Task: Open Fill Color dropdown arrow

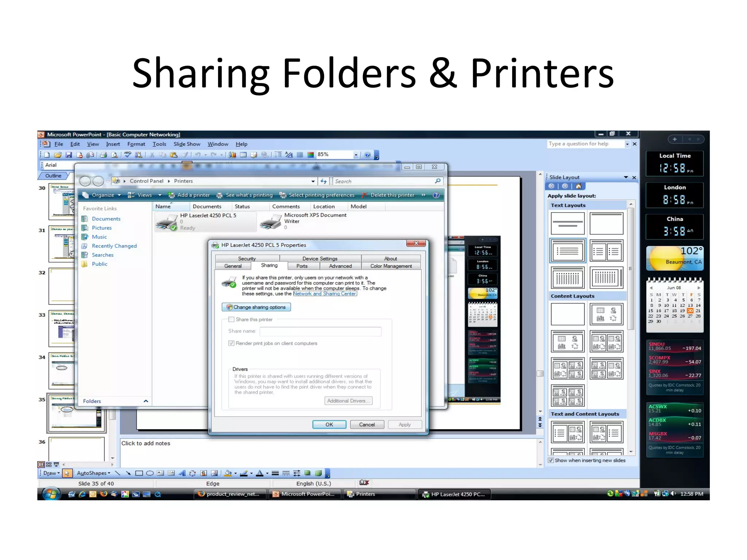Action: 236,474
